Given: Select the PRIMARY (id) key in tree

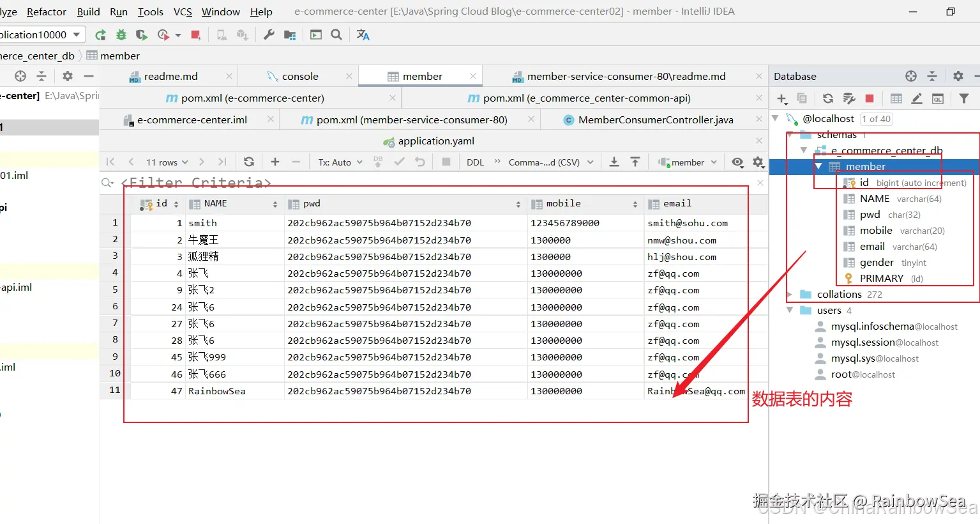Looking at the screenshot, I should pyautogui.click(x=884, y=279).
